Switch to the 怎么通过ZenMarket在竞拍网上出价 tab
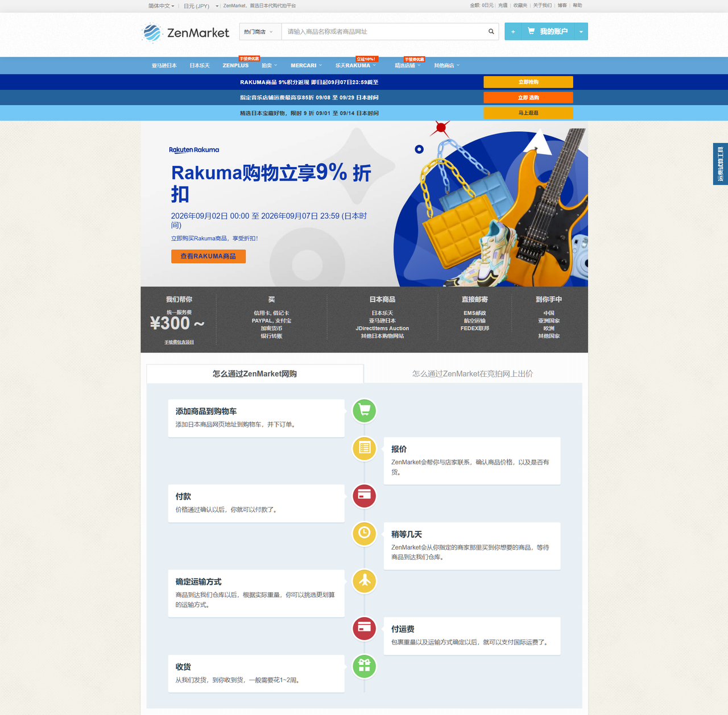The width and height of the screenshot is (728, 715). [x=473, y=373]
